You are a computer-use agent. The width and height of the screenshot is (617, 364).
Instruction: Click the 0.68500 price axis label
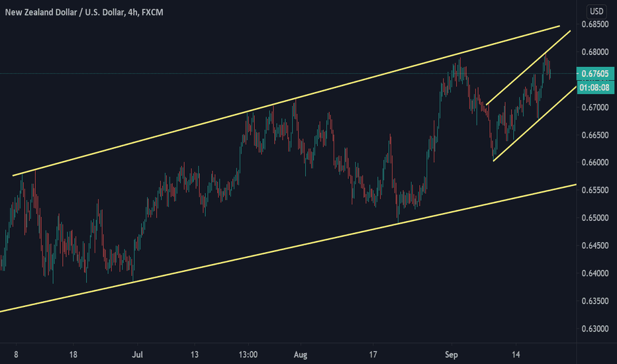595,24
